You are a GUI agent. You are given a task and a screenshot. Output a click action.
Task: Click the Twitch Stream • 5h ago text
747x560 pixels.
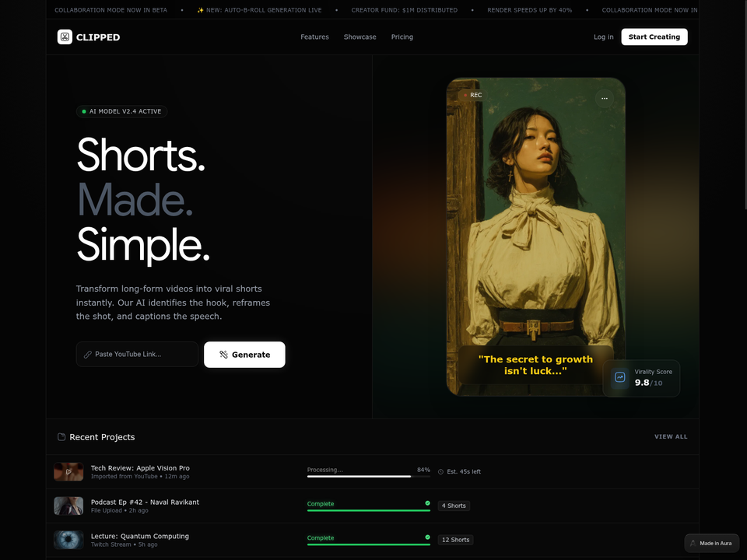point(124,544)
